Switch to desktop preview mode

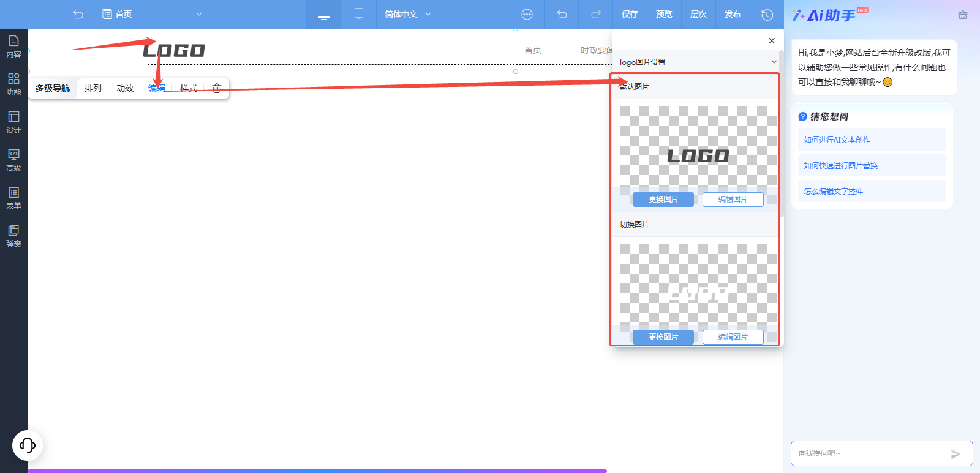[x=324, y=14]
